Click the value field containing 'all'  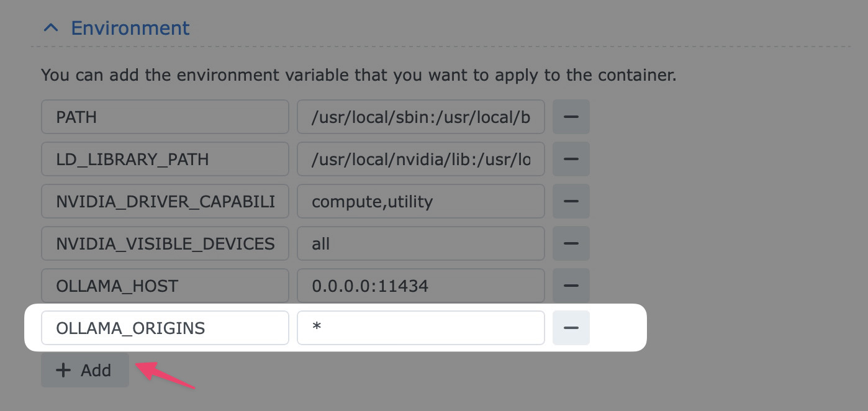point(420,243)
